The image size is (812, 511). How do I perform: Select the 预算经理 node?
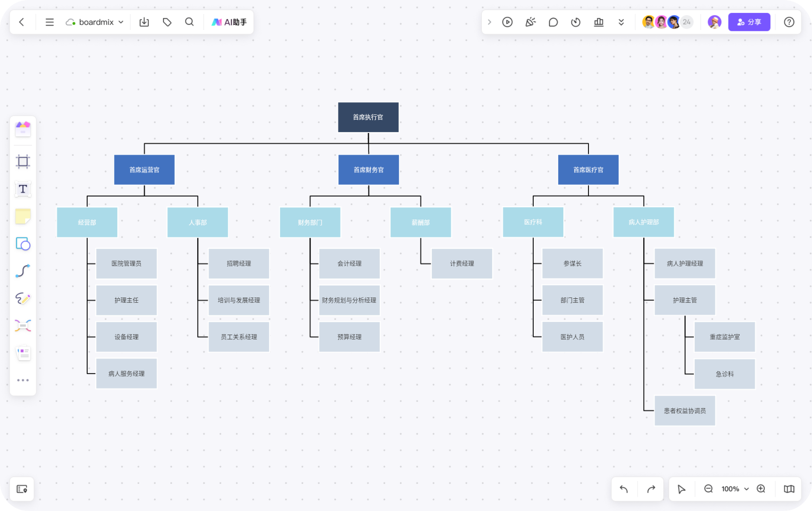[x=349, y=337]
